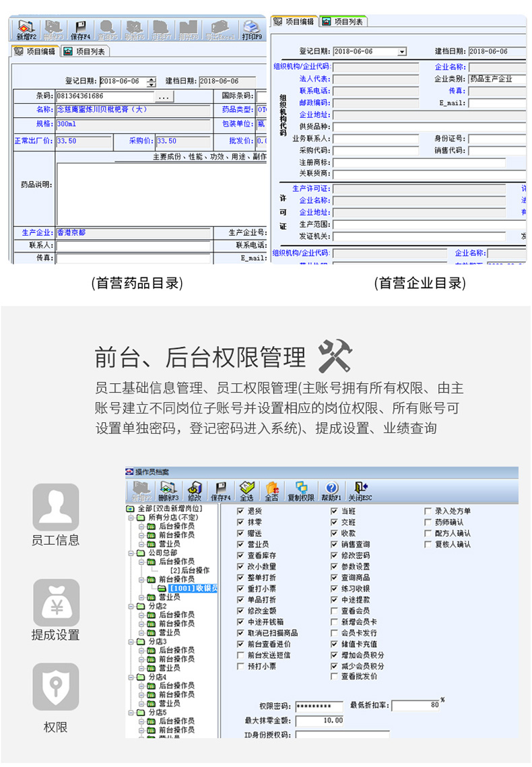This screenshot has height=767, width=532.
Task: Click the 员工信息 person icon
Action: click(x=56, y=507)
